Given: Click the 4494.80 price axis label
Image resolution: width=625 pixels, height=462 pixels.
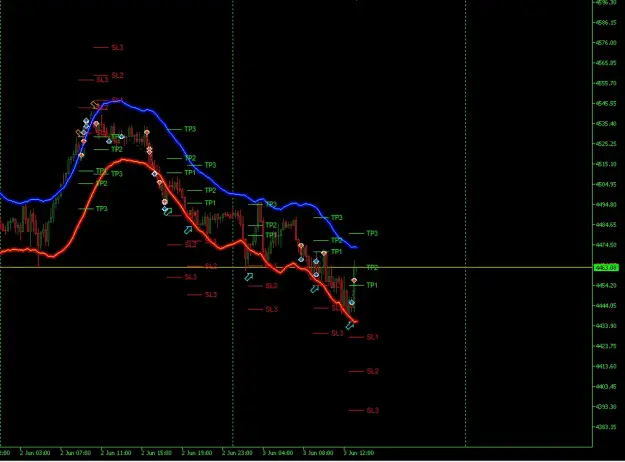Looking at the screenshot, I should pyautogui.click(x=606, y=204).
